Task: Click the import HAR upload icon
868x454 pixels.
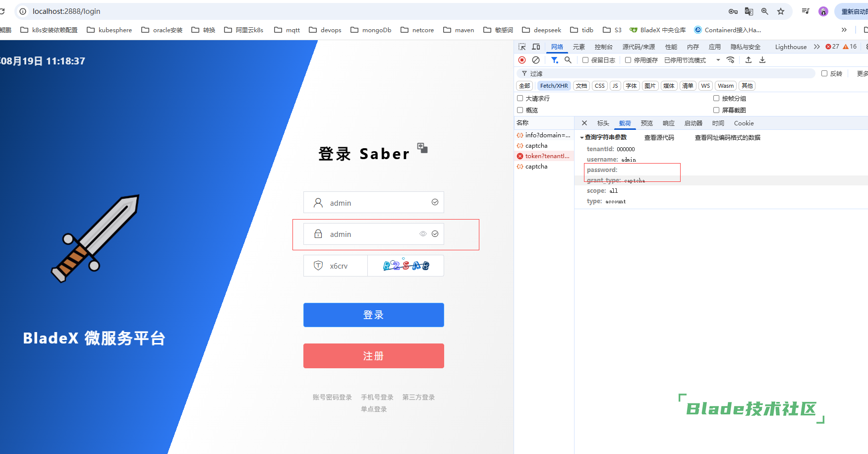Action: pyautogui.click(x=749, y=60)
